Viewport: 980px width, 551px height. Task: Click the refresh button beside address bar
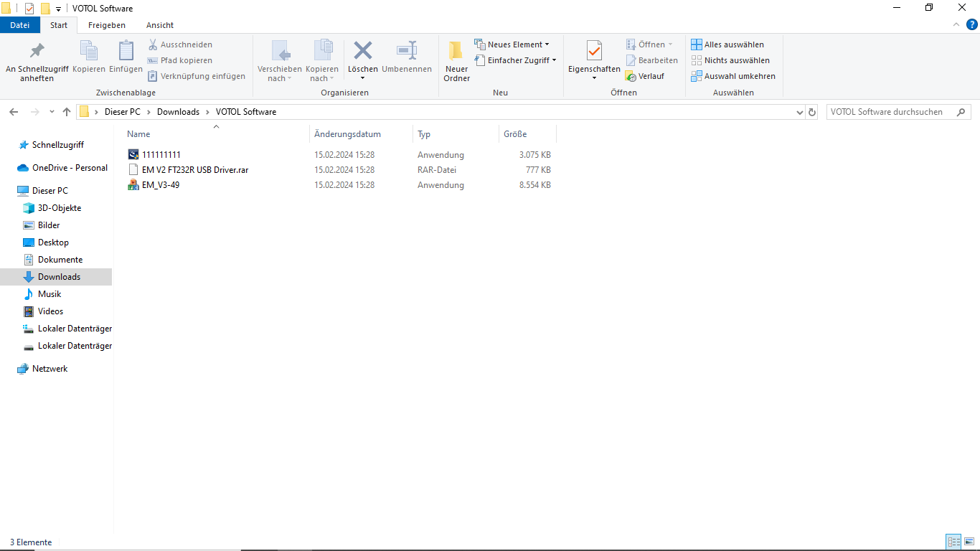pos(812,112)
